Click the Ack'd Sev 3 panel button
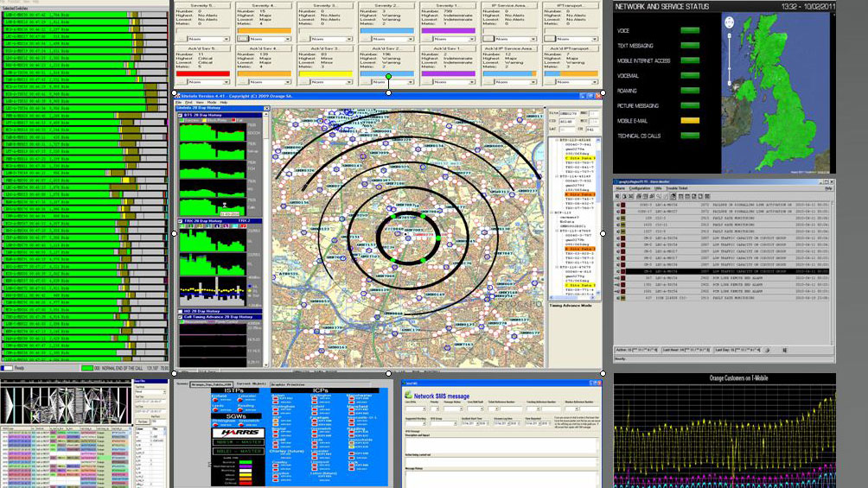868x488 pixels. 325,48
